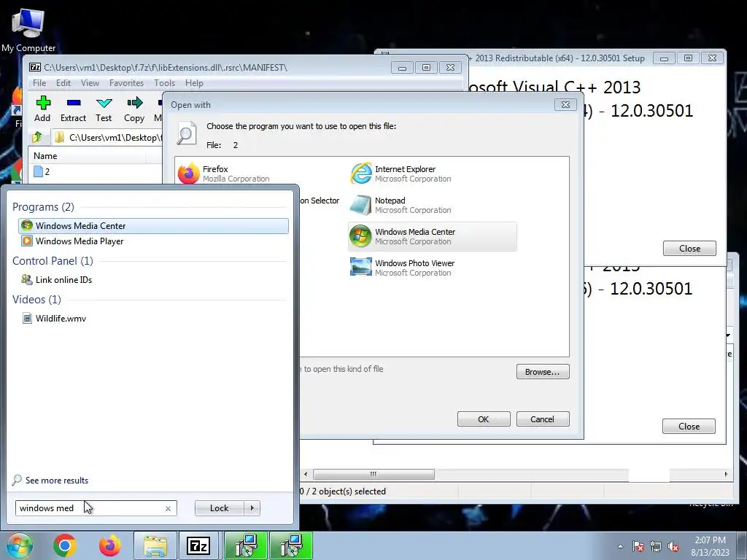Click the horizontal scrollbar thumb in the rear window
The height and width of the screenshot is (560, 747).
coord(373,474)
